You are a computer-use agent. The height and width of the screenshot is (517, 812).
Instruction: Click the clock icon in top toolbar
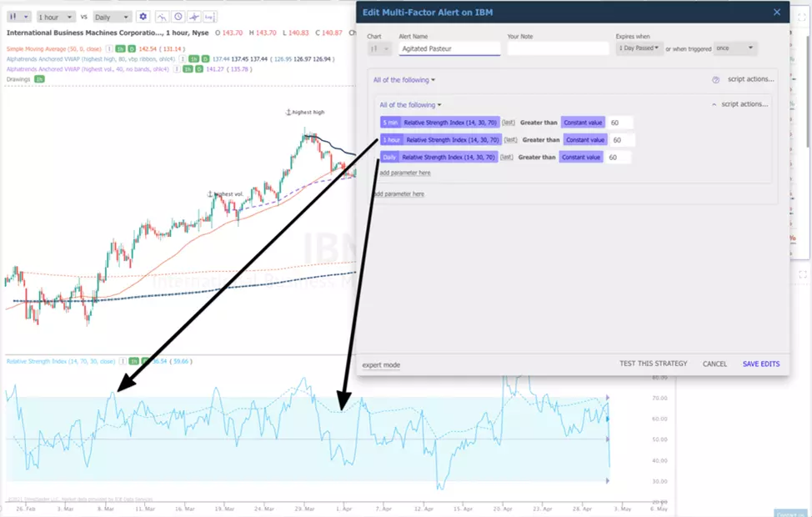tap(178, 17)
